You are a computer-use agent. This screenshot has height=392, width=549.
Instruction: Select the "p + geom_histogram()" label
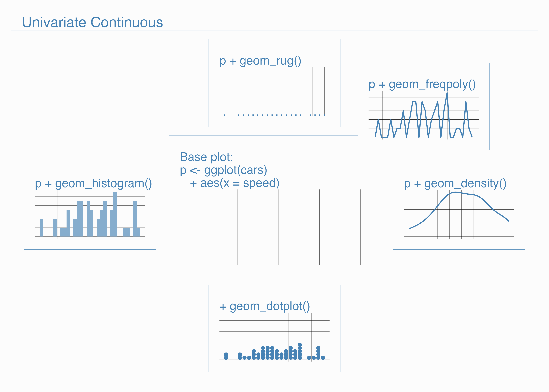[x=93, y=183]
